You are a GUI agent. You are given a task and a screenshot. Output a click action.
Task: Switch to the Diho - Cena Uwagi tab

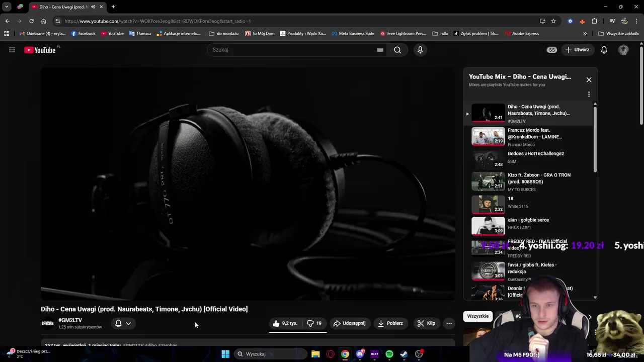67,7
